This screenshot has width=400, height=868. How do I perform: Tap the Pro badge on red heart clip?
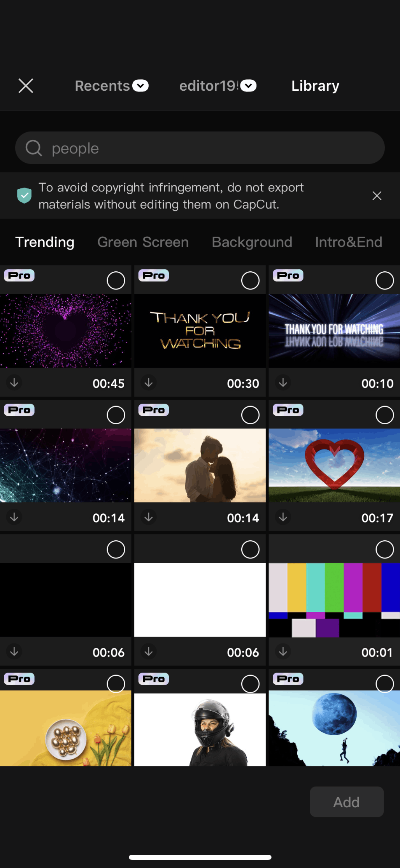pyautogui.click(x=288, y=410)
